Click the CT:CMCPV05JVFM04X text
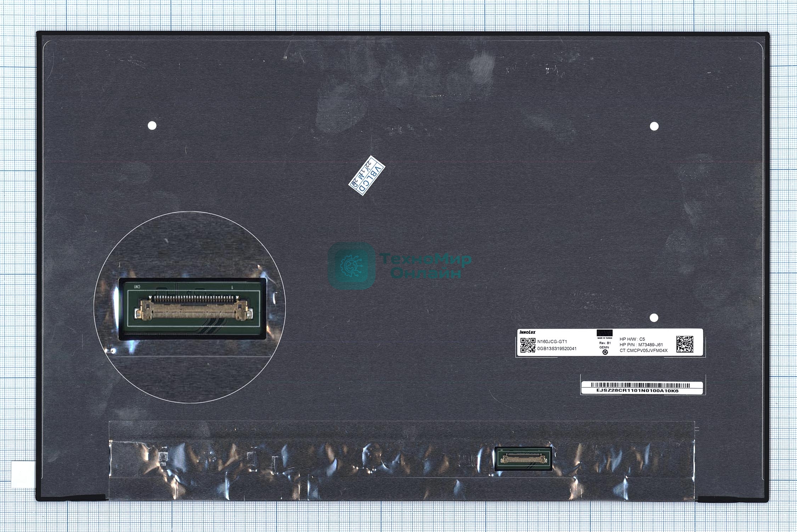 (643, 350)
